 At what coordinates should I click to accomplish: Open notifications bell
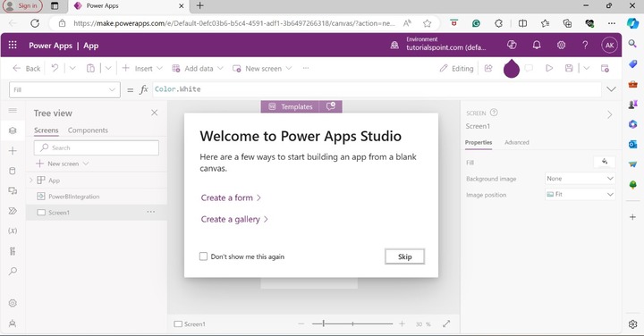[x=537, y=46]
